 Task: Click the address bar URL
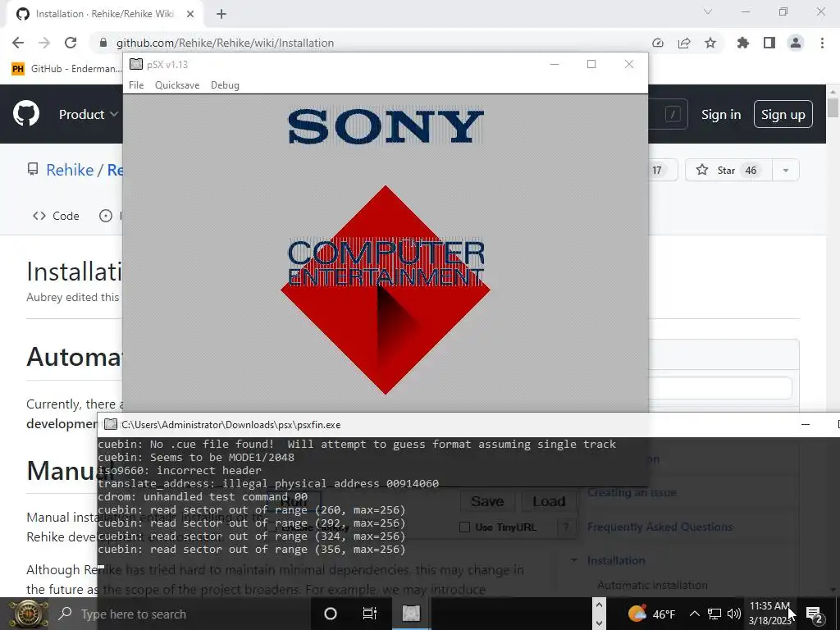225,43
